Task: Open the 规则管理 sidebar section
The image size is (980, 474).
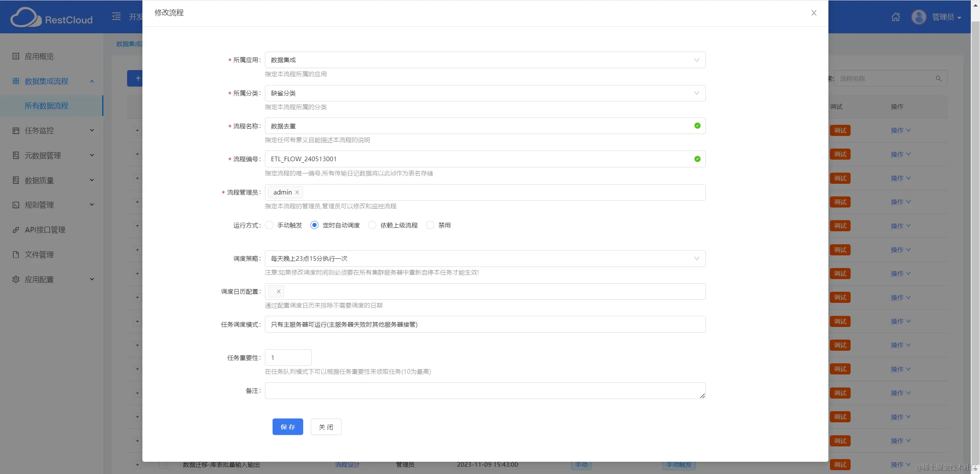Action: pyautogui.click(x=39, y=205)
